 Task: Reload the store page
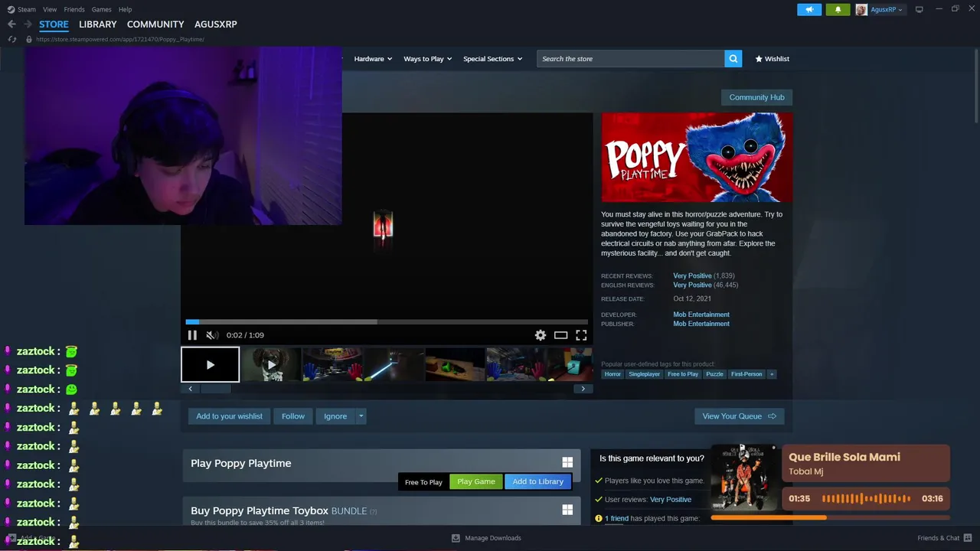click(x=12, y=39)
